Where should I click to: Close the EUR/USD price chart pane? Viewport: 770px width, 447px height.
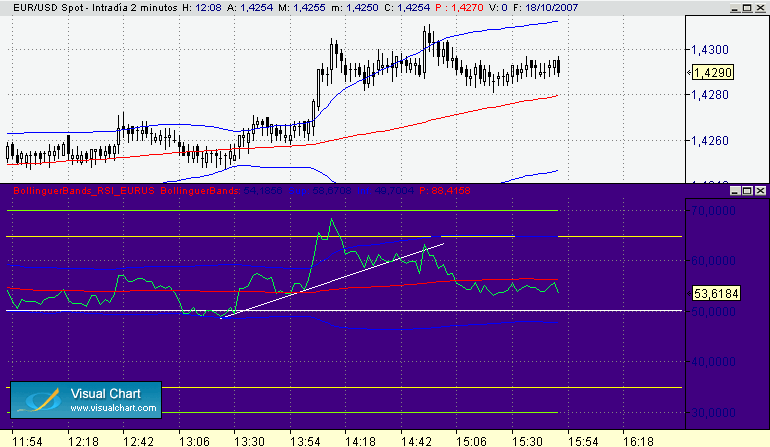(x=760, y=8)
